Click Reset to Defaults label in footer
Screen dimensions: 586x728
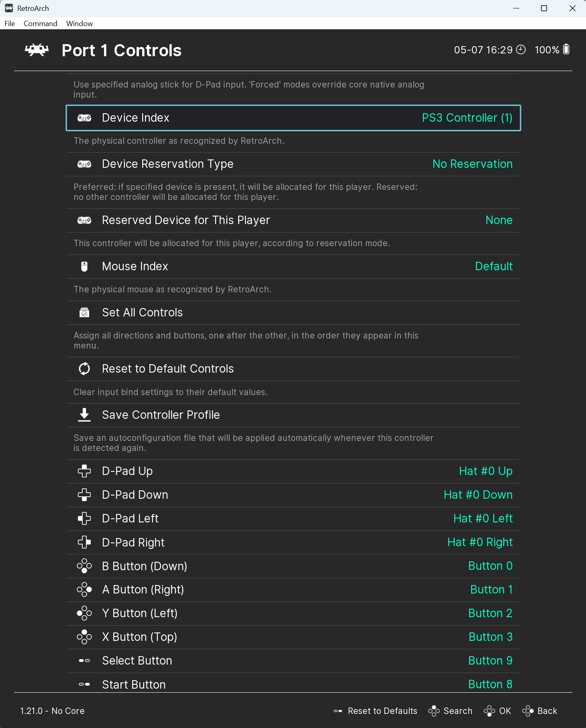click(x=382, y=711)
